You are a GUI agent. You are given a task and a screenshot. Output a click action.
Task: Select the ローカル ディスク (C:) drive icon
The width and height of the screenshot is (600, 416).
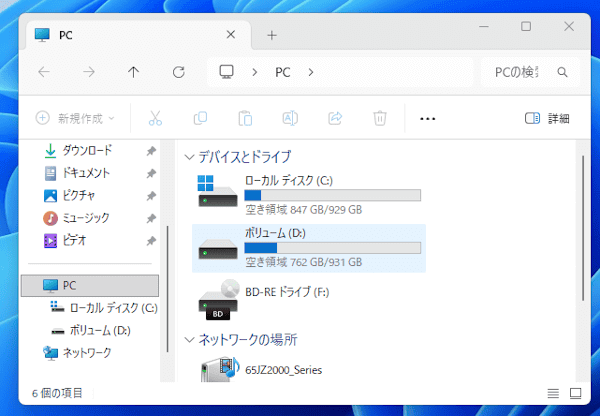click(217, 191)
